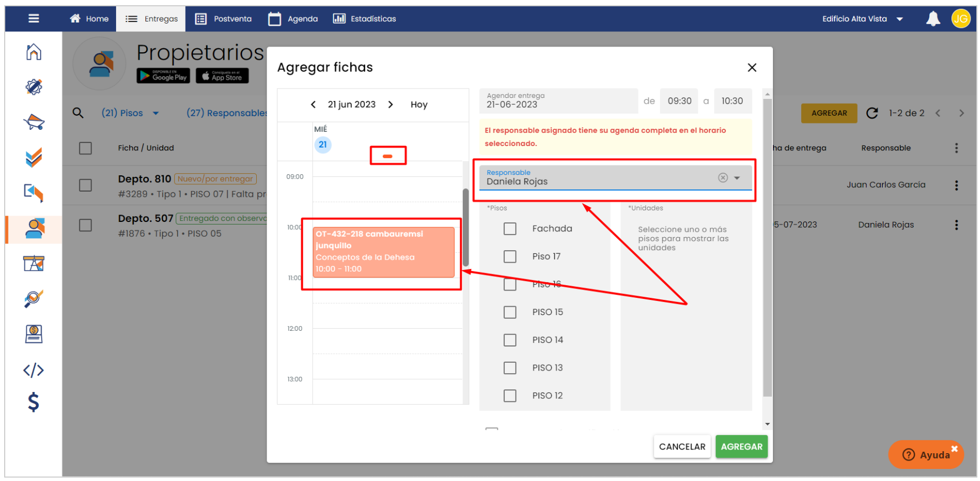Screen dimensions: 980x481
Task: Open the Ayuda help button
Action: [x=926, y=454]
